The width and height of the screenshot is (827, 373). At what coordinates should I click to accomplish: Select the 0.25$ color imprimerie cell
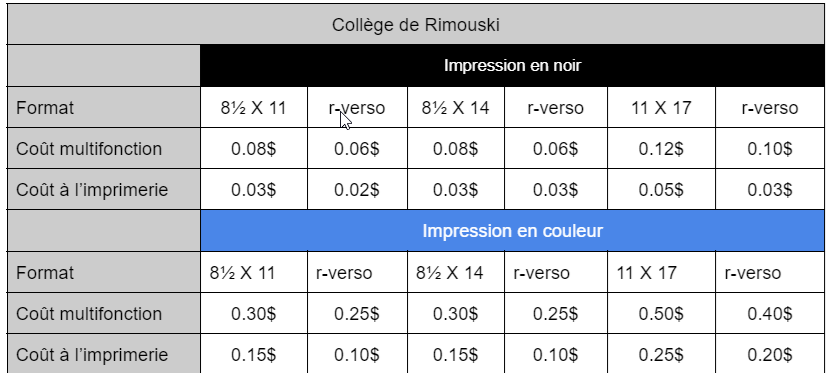(x=661, y=354)
